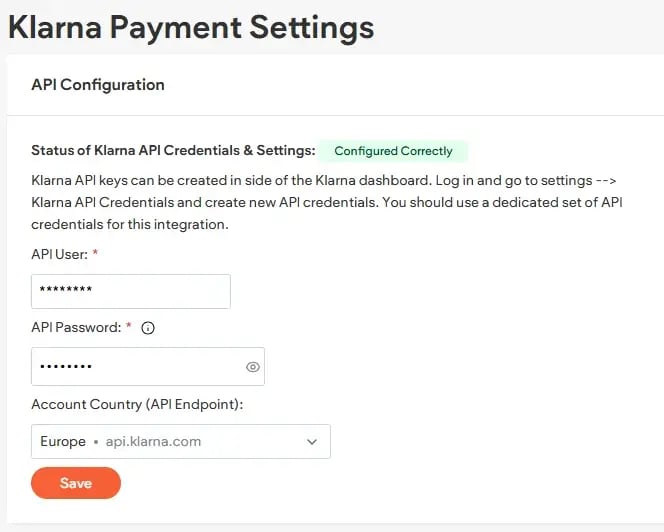The image size is (664, 532).
Task: Click the red asterisk next to API User
Action: (x=95, y=254)
